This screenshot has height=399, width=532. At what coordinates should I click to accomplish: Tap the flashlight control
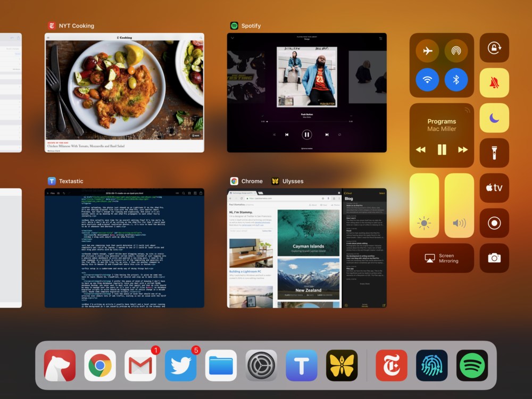point(494,153)
